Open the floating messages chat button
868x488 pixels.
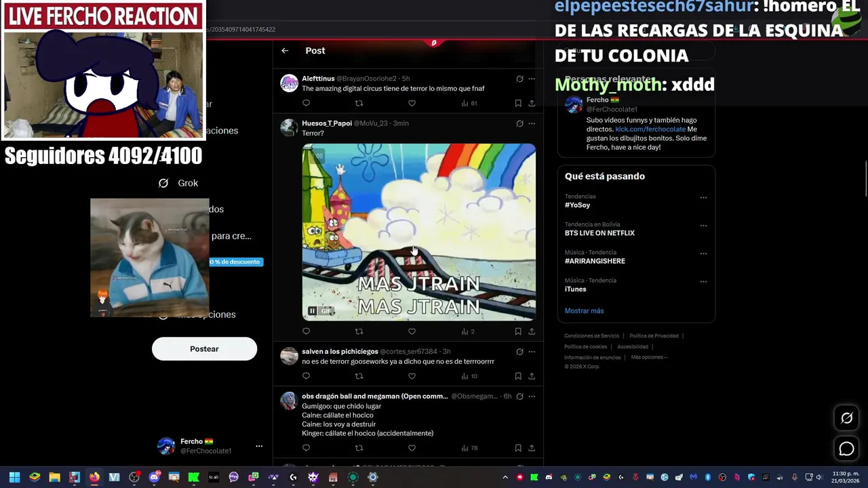coord(846,449)
